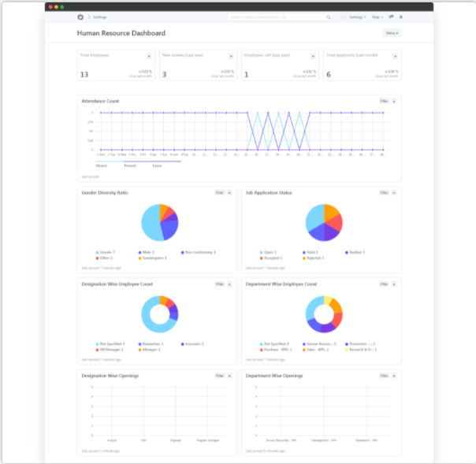Viewport: 476px width, 464px height.
Task: Expand the New Joinees card dropdown
Action: (230, 56)
